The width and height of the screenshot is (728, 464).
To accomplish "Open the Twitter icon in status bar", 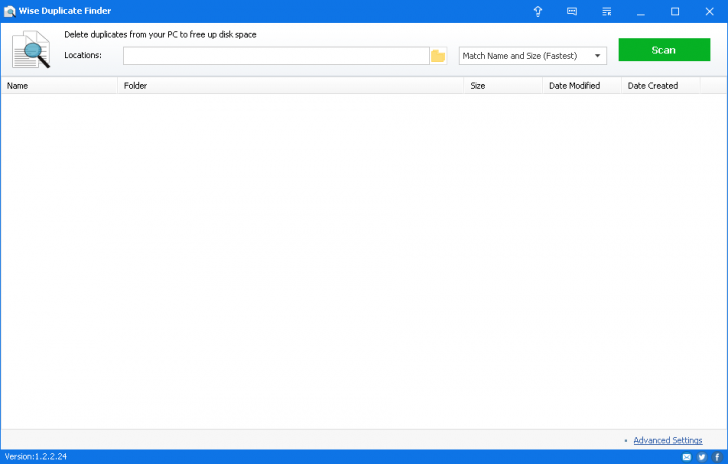I will tap(702, 457).
